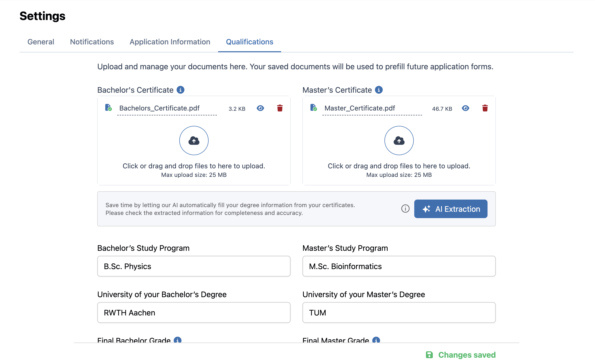595x364 pixels.
Task: Click Bachelor's drop zone upload text
Action: click(x=194, y=166)
